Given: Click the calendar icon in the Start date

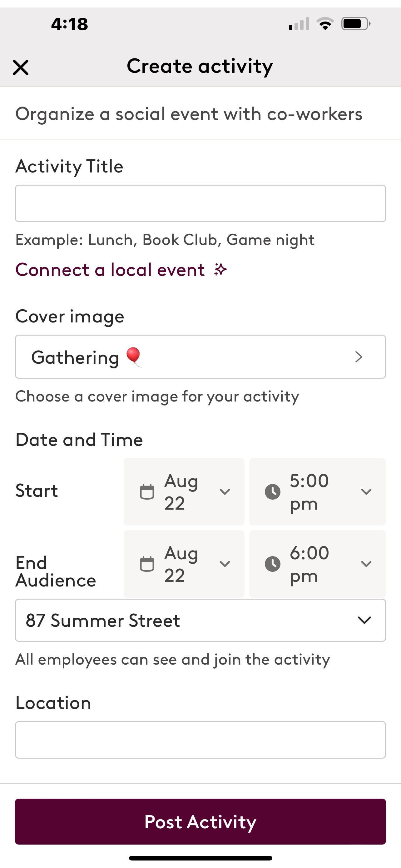Looking at the screenshot, I should coord(147,491).
